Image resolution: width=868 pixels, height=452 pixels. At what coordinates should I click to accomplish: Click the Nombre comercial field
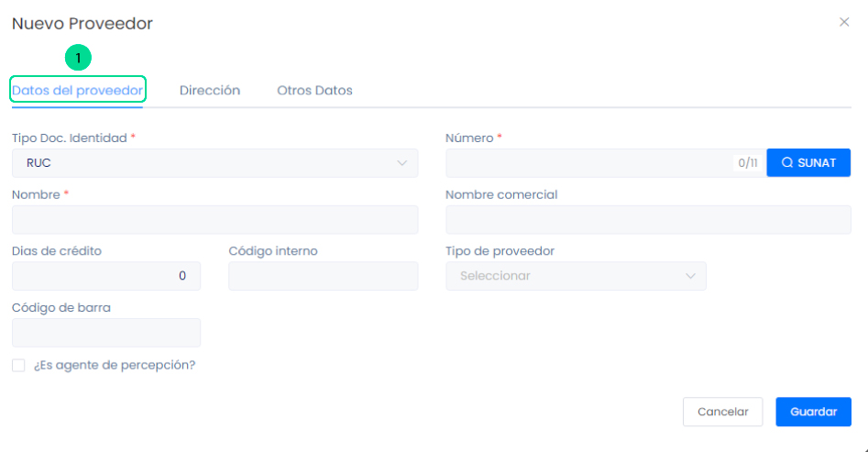click(x=648, y=220)
